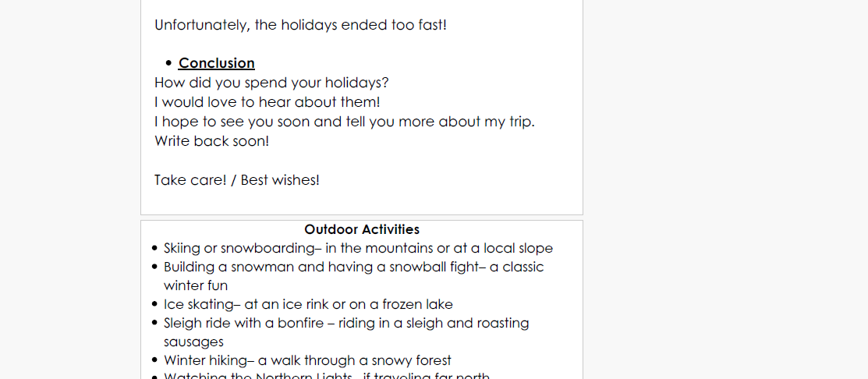This screenshot has height=379, width=868.
Task: Click 'How did you spend your holidays?'
Action: click(271, 83)
